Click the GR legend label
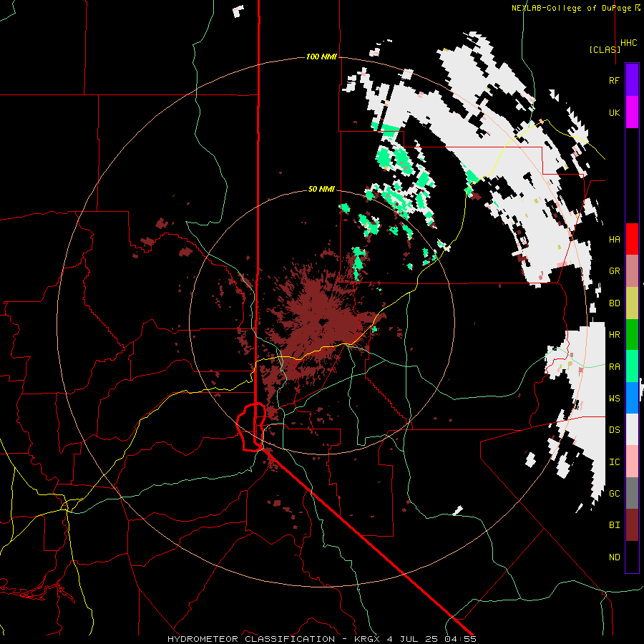This screenshot has width=644, height=644. pyautogui.click(x=614, y=271)
